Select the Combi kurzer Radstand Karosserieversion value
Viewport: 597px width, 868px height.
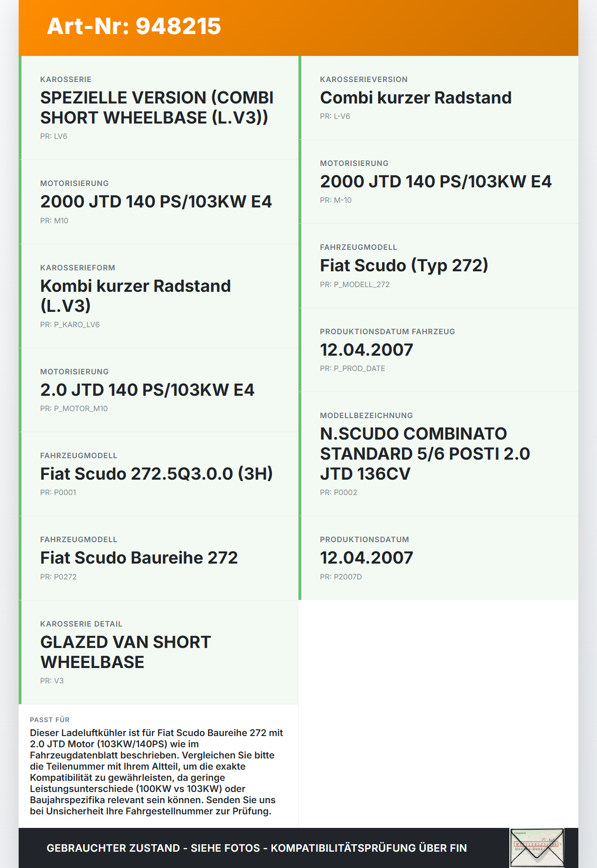tap(416, 98)
